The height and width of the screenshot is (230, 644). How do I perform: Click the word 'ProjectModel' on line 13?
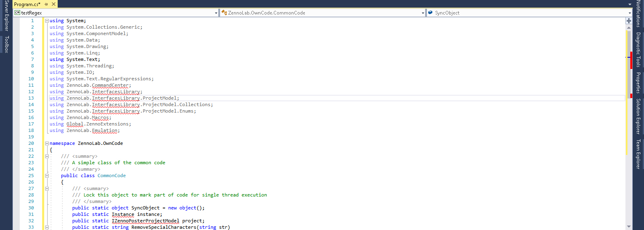(159, 98)
